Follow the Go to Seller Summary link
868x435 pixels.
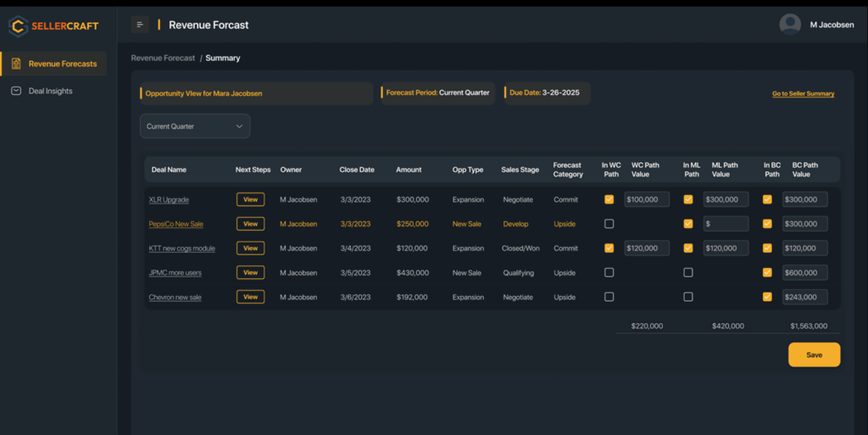click(x=803, y=94)
